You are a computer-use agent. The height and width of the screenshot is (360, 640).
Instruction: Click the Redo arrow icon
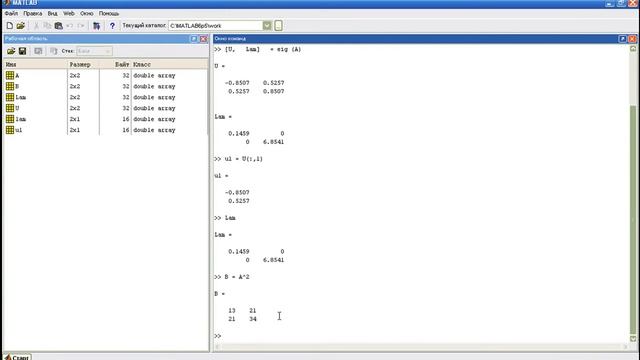pos(81,26)
